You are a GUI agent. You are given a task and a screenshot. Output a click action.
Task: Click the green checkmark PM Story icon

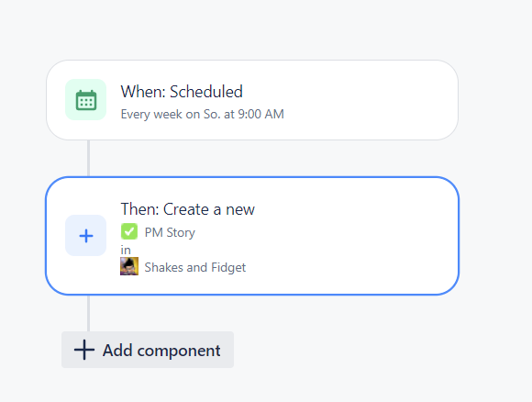pyautogui.click(x=129, y=231)
